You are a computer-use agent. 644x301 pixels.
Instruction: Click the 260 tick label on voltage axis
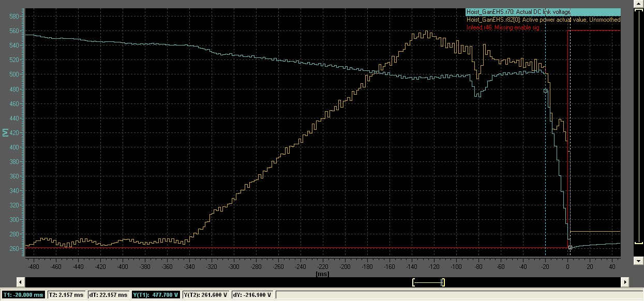(14, 249)
